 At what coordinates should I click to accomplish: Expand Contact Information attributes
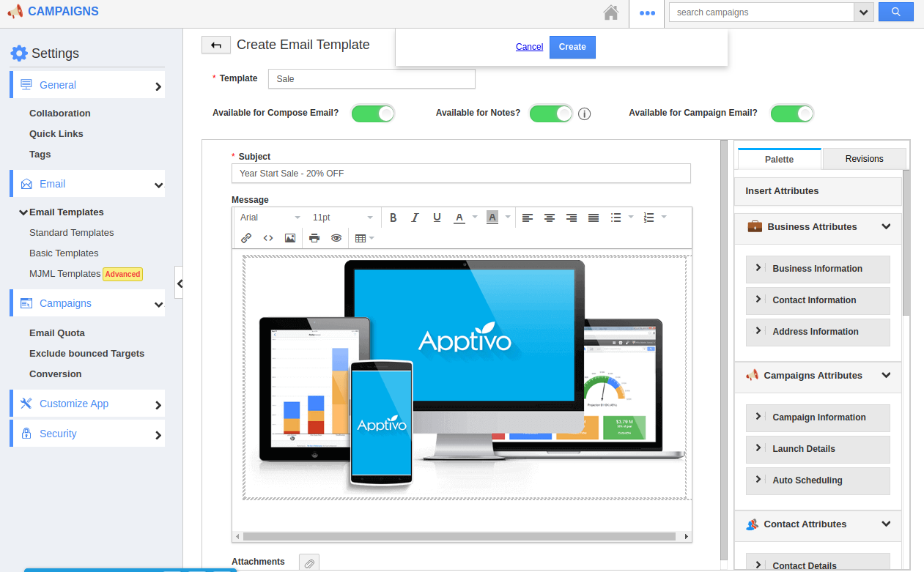[818, 300]
